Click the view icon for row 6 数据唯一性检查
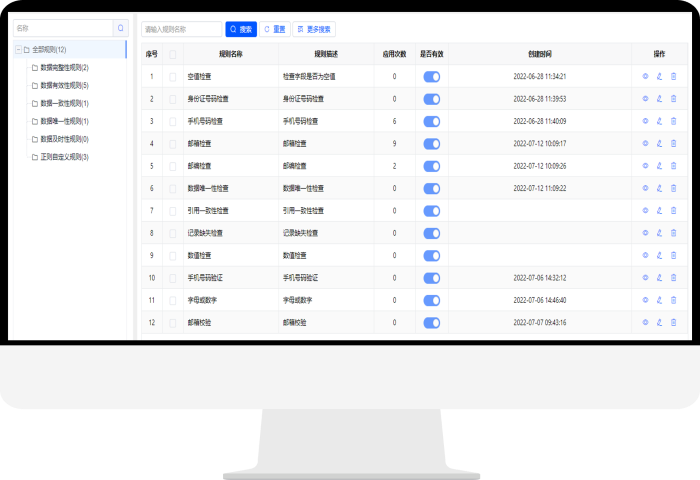700x480 pixels. pyautogui.click(x=645, y=188)
